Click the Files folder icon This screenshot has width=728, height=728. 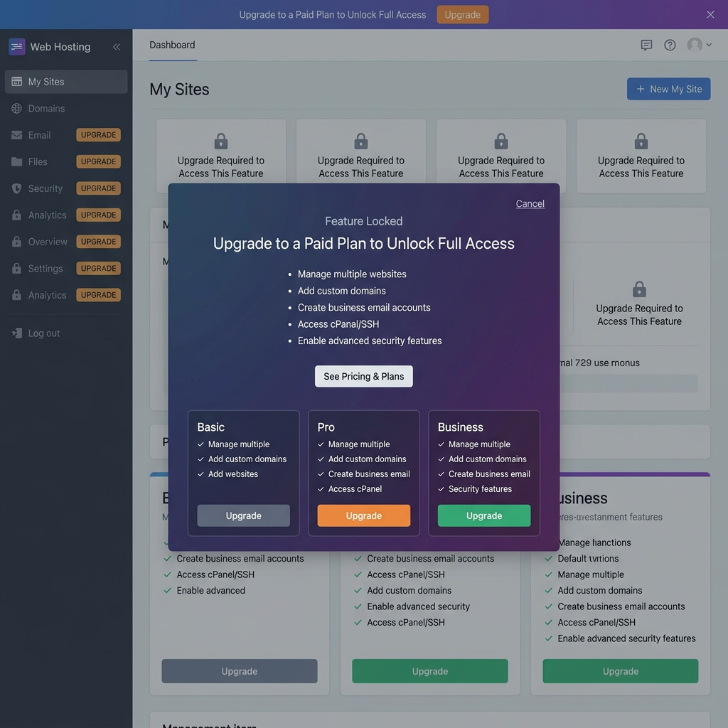17,161
